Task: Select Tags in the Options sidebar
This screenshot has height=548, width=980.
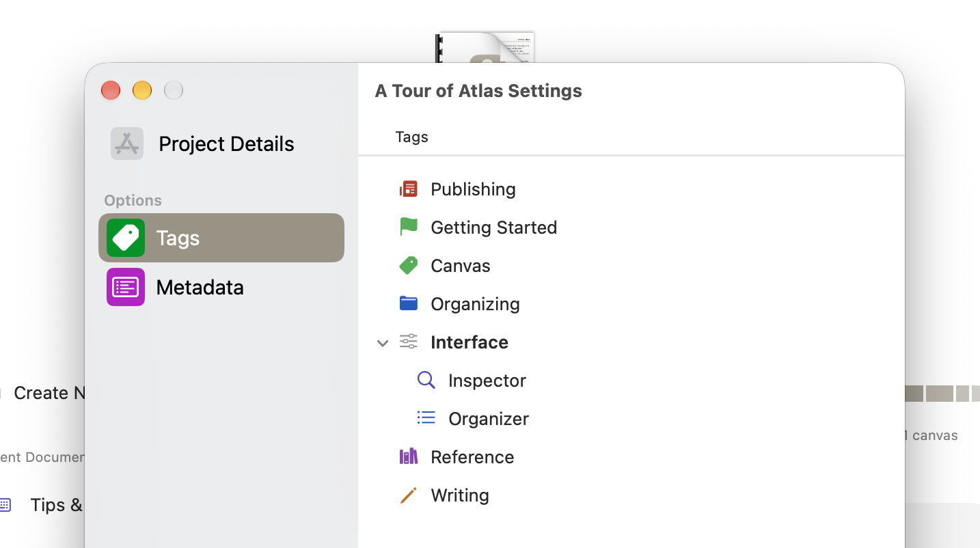Action: pos(221,238)
